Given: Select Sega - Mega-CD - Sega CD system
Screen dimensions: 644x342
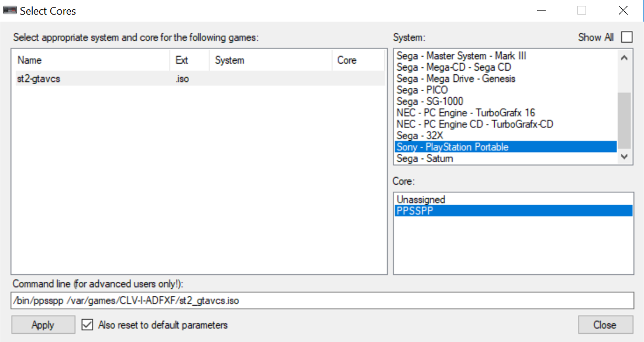Looking at the screenshot, I should (x=505, y=67).
